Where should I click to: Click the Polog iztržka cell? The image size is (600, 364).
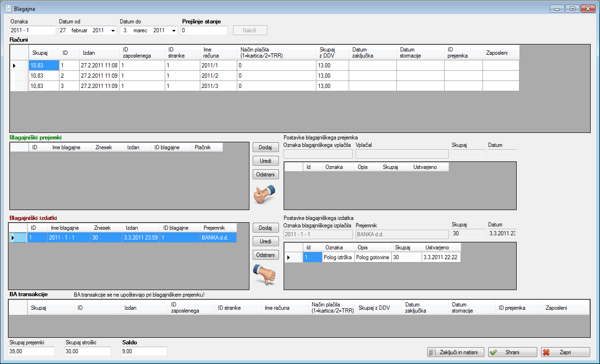pos(338,257)
